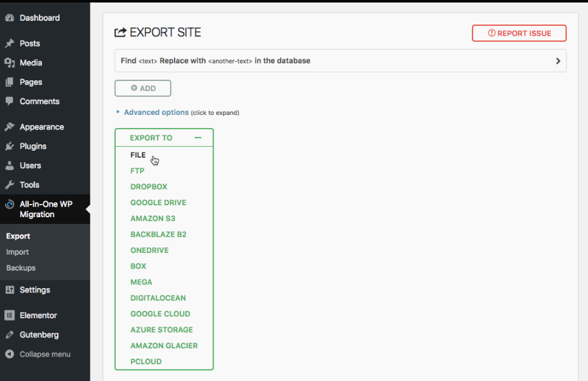
Task: Select ONEDRIVE export option
Action: click(x=150, y=250)
